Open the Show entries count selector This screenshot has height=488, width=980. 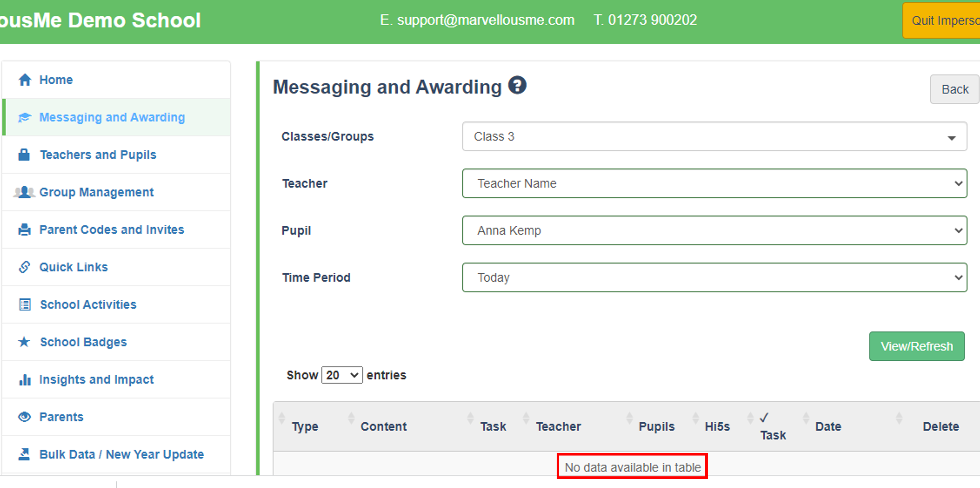pyautogui.click(x=342, y=375)
